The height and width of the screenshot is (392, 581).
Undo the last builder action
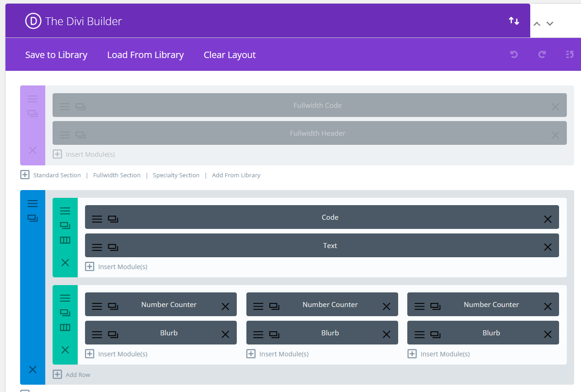coord(514,54)
